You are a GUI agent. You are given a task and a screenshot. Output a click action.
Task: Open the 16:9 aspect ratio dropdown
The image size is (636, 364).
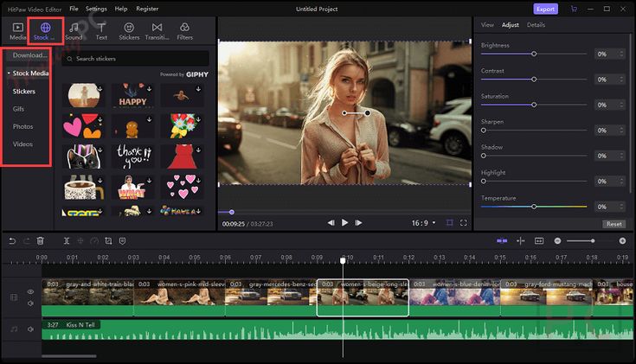coord(423,223)
